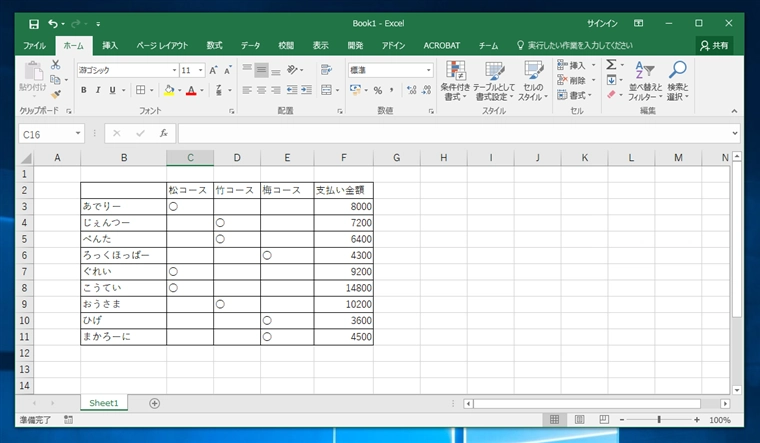This screenshot has width=760, height=443.
Task: Open the font name dropdown 游ゴシック
Action: [174, 70]
